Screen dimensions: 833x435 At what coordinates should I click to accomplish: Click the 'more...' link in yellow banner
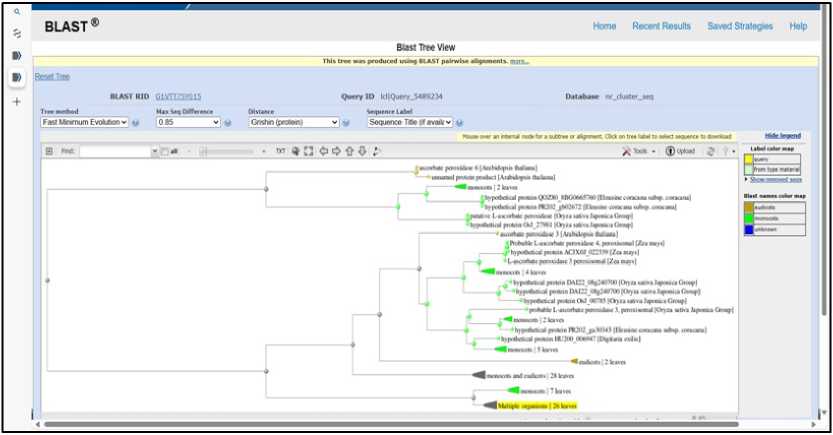519,62
